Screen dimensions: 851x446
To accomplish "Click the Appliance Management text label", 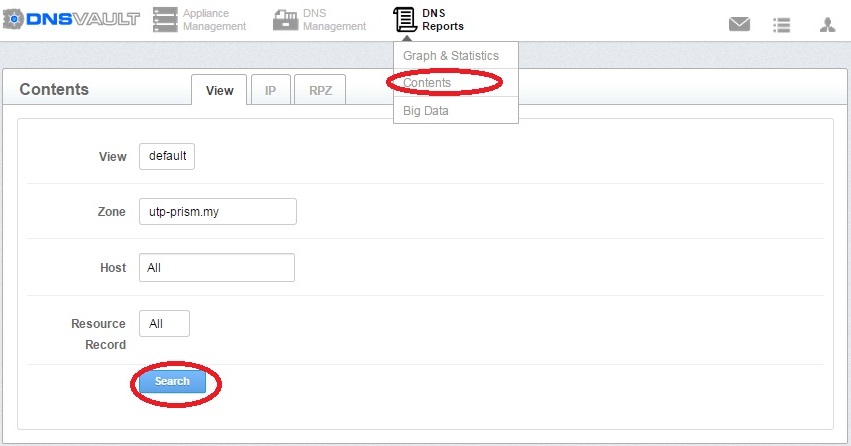I will pyautogui.click(x=214, y=20).
